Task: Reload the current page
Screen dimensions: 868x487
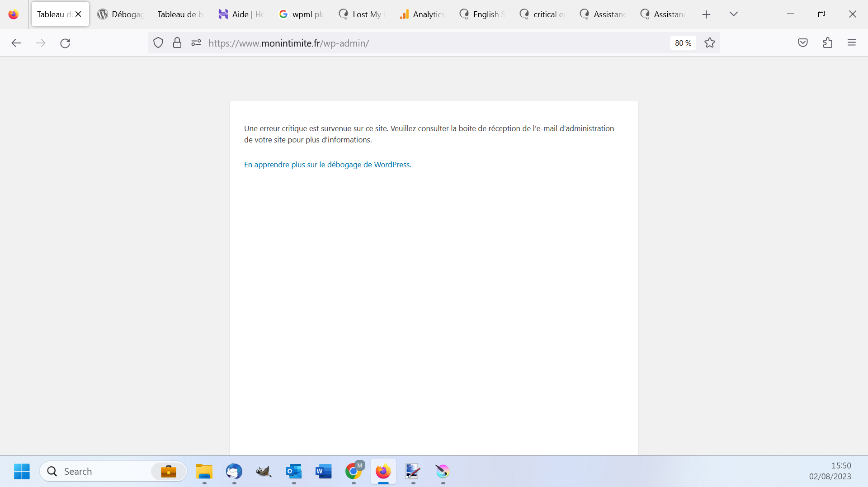Action: pos(65,43)
